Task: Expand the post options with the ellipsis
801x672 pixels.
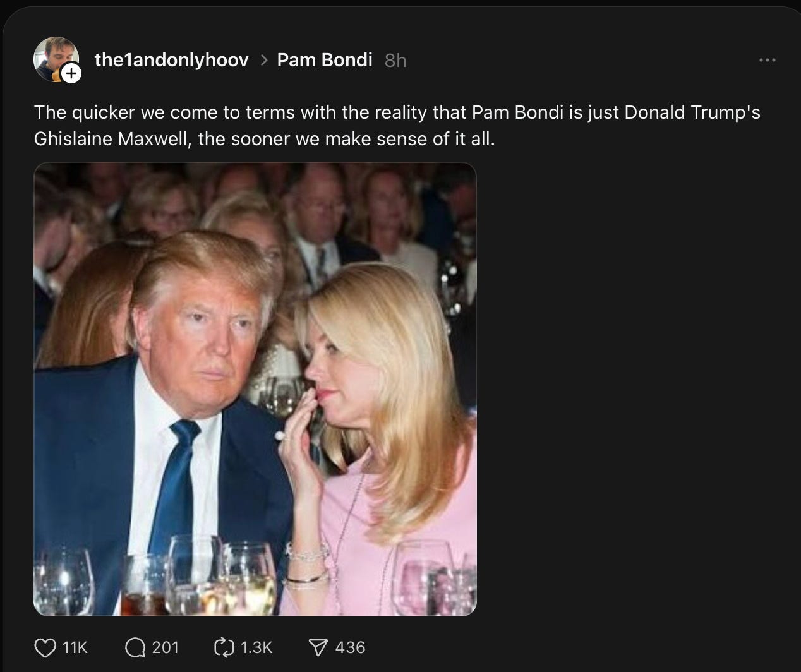Action: coord(766,59)
